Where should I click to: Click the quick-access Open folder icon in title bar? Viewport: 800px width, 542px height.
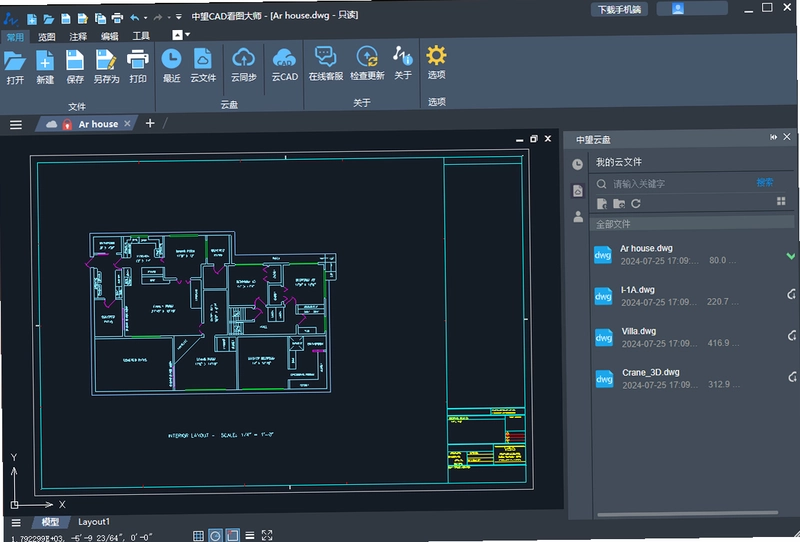click(48, 19)
